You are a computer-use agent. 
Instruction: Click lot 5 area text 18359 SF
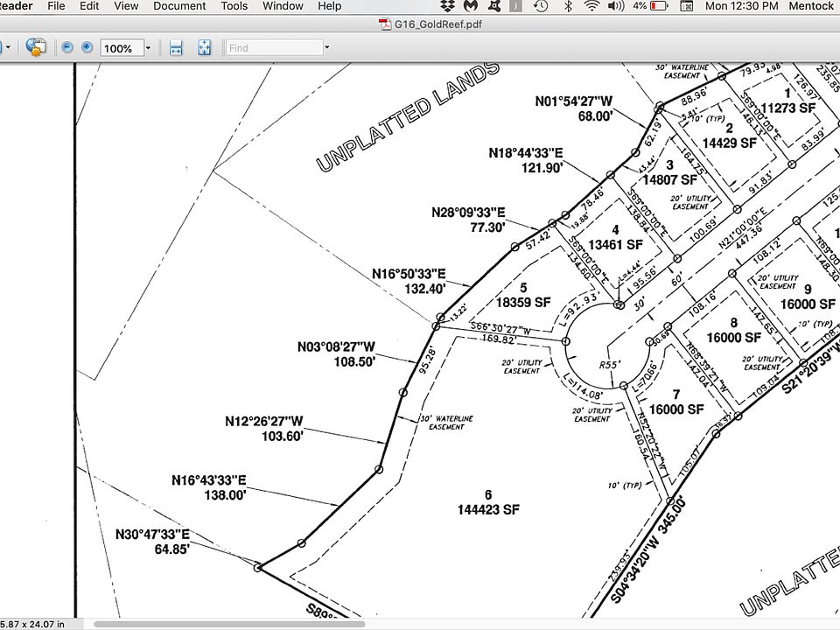tap(523, 302)
